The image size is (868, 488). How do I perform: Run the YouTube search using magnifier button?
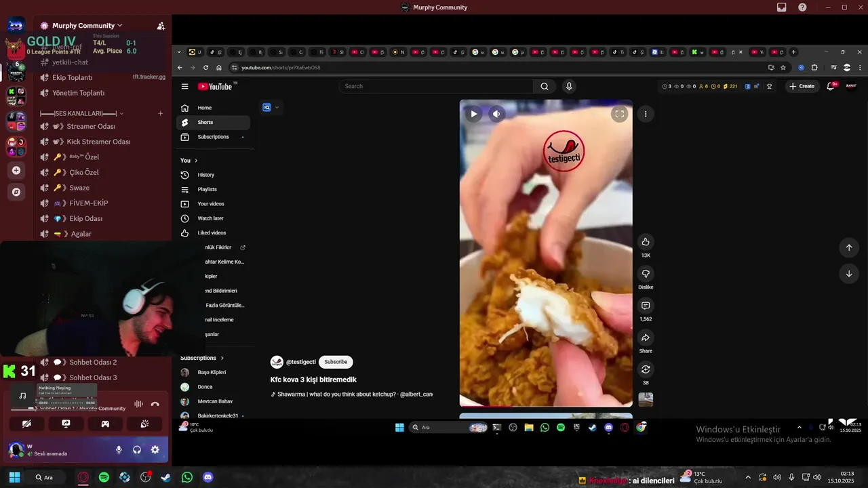click(544, 86)
